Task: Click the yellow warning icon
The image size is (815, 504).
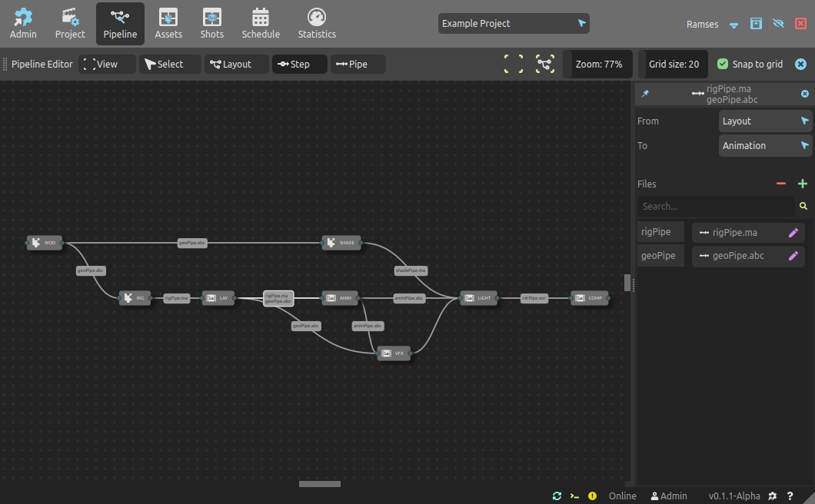Action: (592, 496)
